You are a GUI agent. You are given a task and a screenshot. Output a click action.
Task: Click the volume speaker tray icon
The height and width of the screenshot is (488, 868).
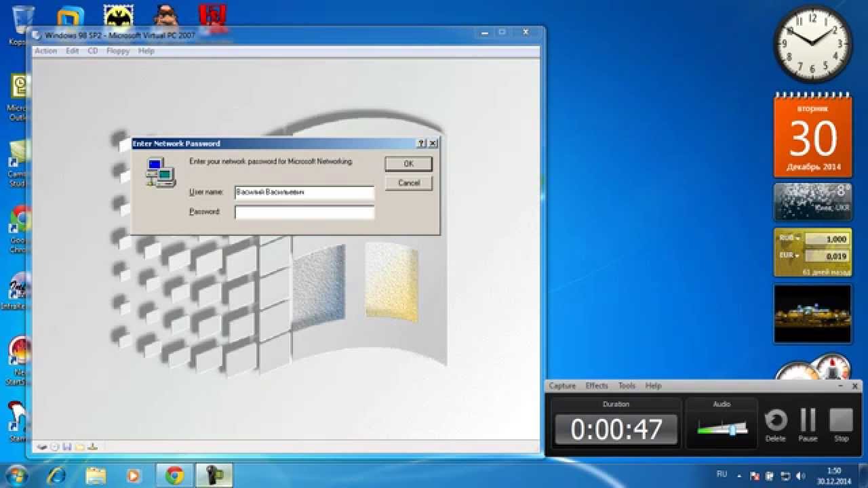(800, 476)
